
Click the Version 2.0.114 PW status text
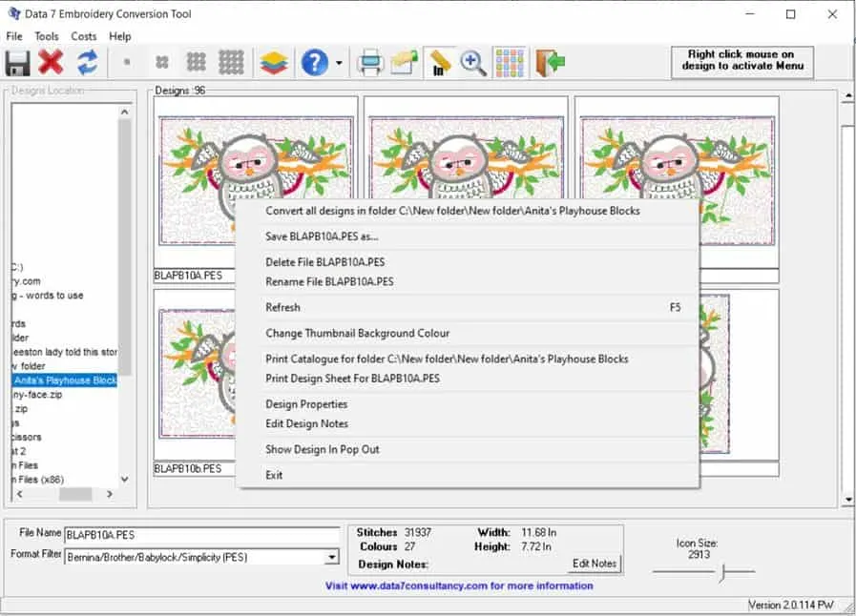click(791, 605)
